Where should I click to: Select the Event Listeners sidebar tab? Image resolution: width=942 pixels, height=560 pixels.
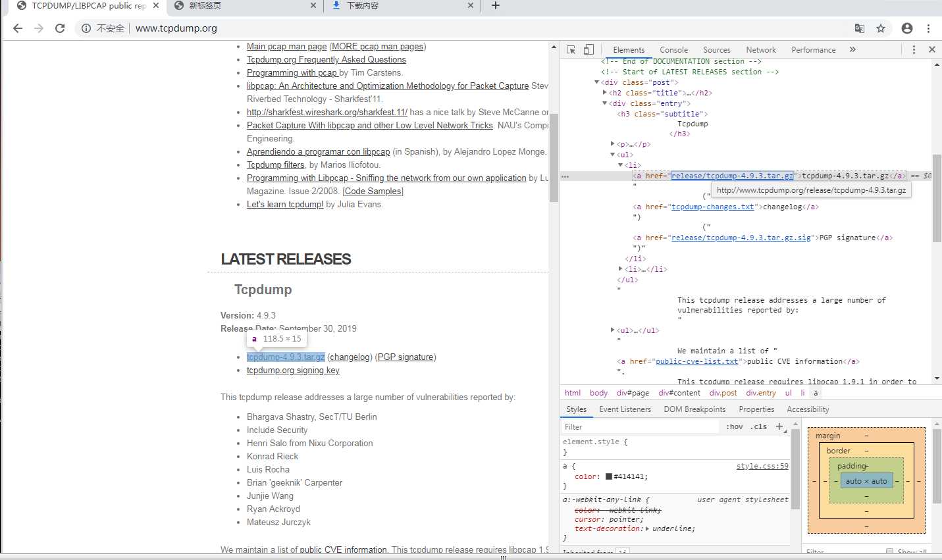point(625,409)
